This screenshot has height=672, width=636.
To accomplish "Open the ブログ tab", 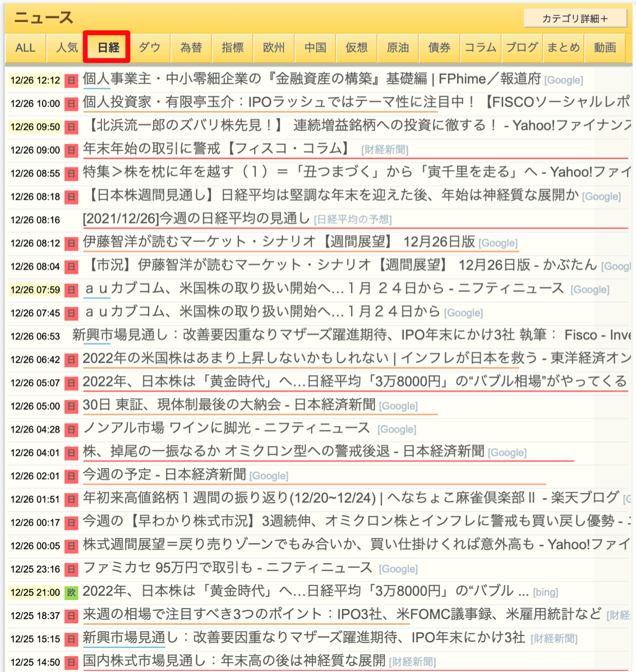I will 522,48.
